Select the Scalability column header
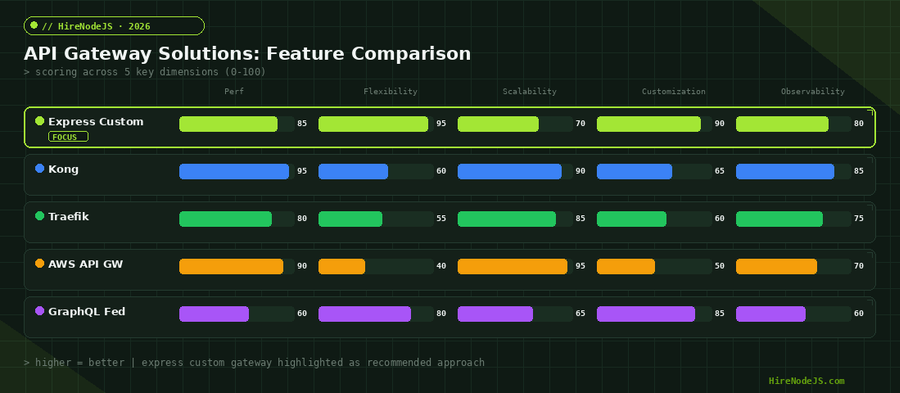Image resolution: width=900 pixels, height=393 pixels. (x=529, y=91)
